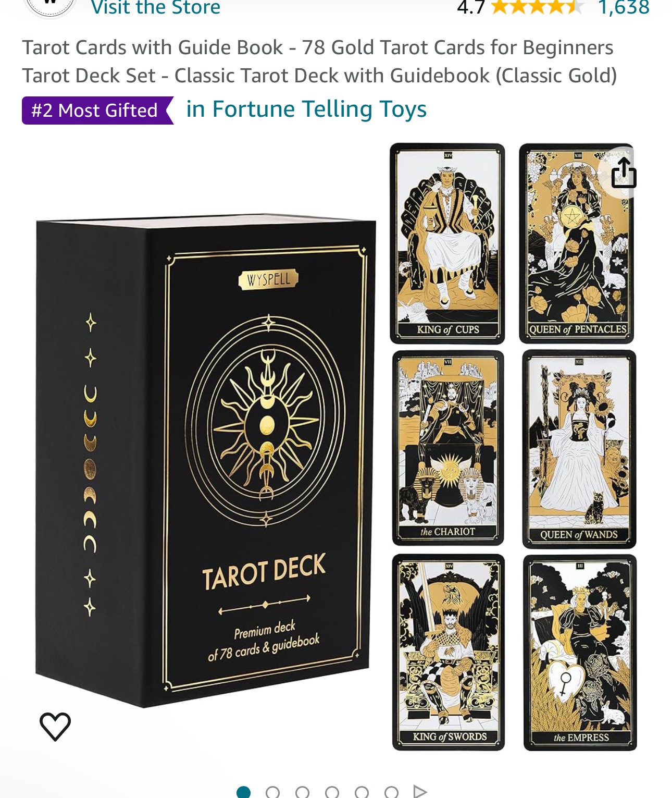Open the Fortune Telling Toys category
The width and height of the screenshot is (672, 798).
pos(306,109)
